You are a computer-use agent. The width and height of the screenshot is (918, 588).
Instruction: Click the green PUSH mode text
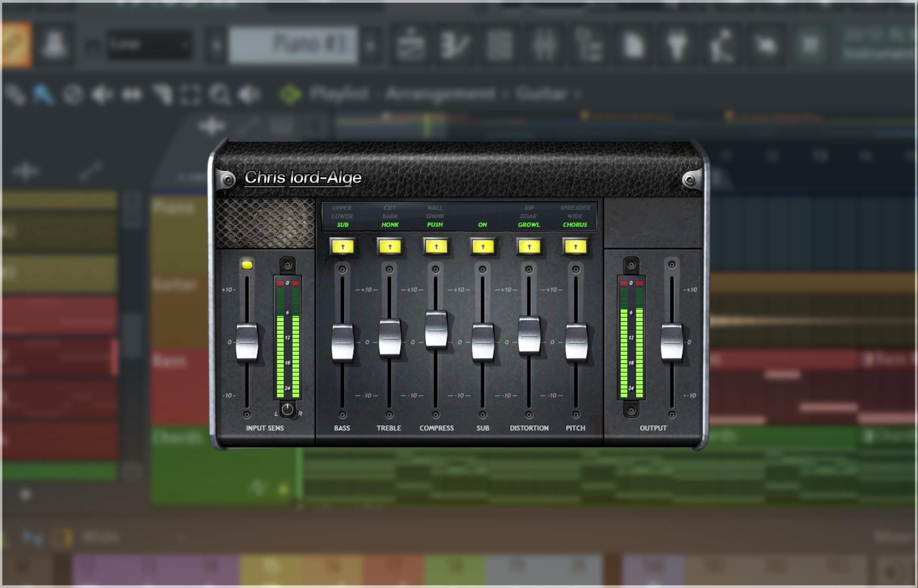[435, 225]
